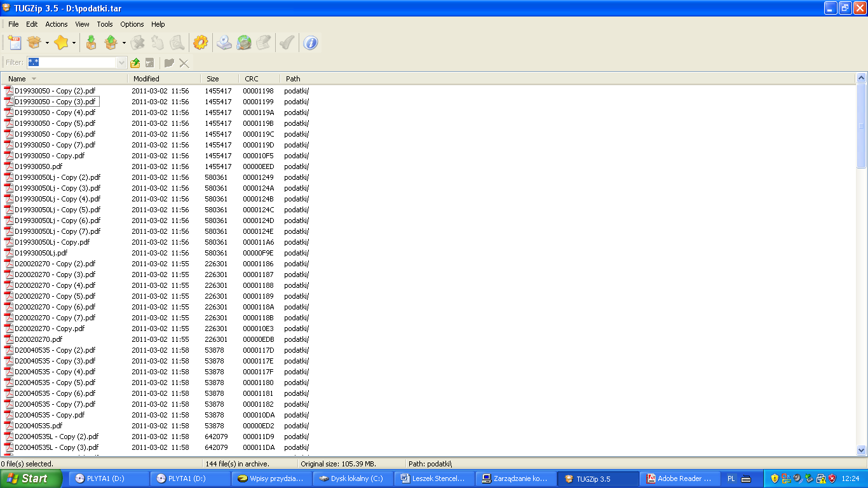Open the Options menu
The height and width of the screenshot is (488, 868).
point(132,24)
